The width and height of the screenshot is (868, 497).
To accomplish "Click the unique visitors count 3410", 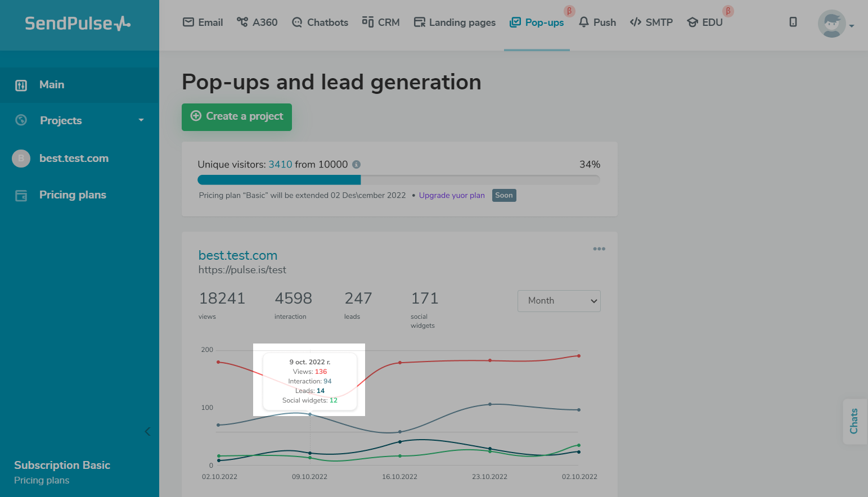I will point(280,164).
